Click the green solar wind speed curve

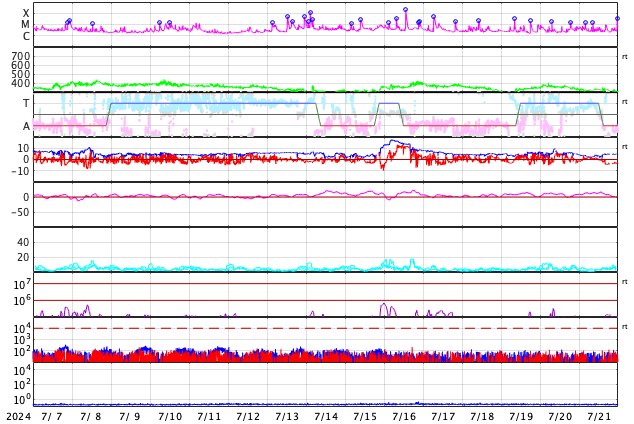pos(325,86)
